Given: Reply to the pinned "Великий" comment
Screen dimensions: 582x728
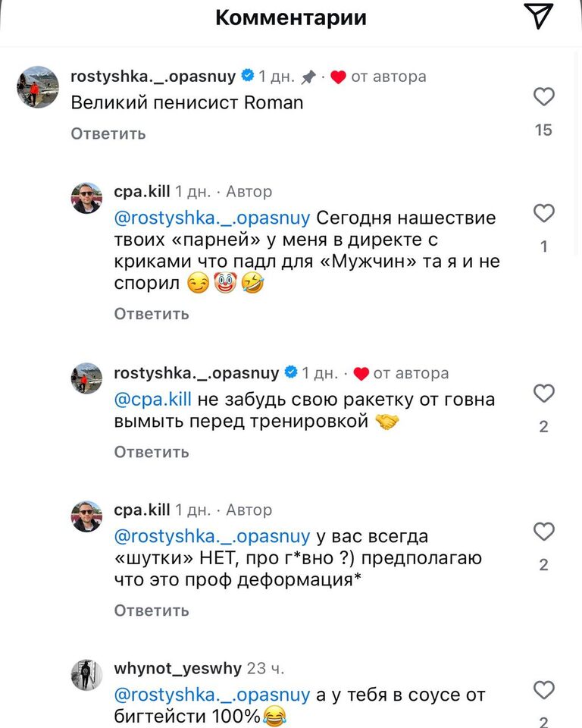Looking at the screenshot, I should pos(108,133).
